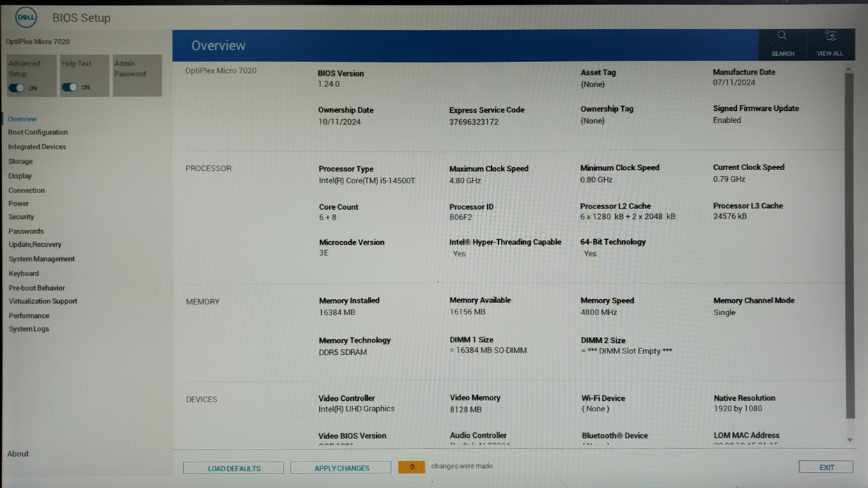The image size is (868, 488).
Task: Select the Performance menu item
Action: [29, 316]
